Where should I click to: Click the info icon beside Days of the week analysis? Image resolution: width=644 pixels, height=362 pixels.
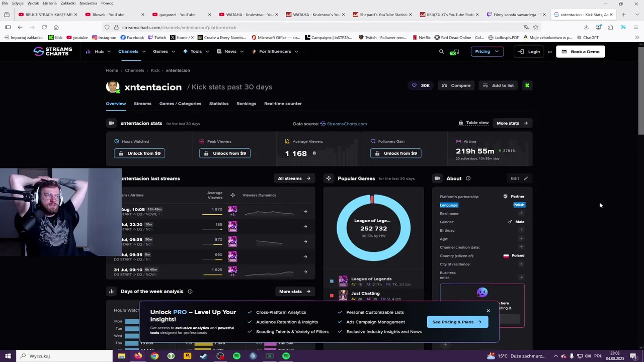pos(190,292)
